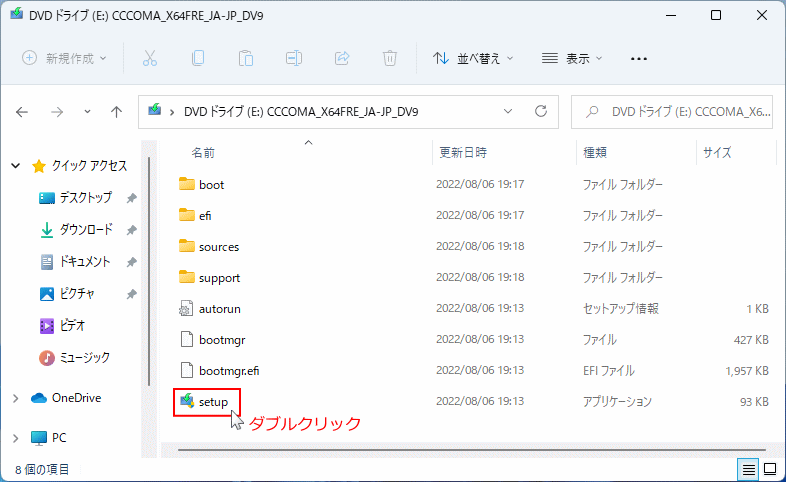Maximize the Explorer window
The height and width of the screenshot is (482, 786).
(716, 15)
